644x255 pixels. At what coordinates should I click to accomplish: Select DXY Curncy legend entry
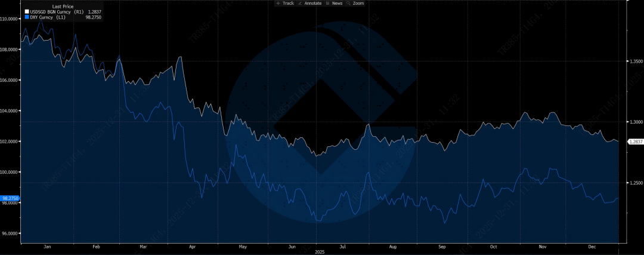(x=47, y=18)
